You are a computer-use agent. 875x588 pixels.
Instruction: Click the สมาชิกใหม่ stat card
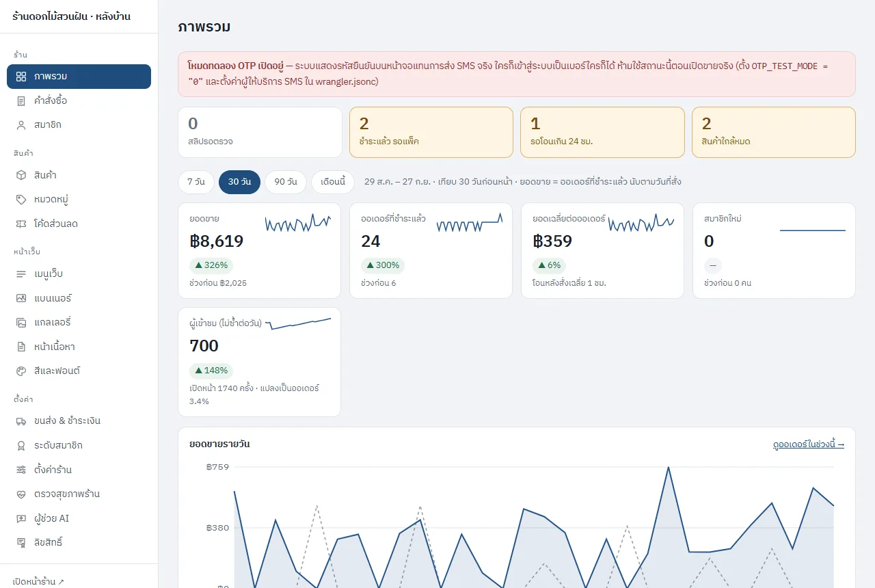click(x=774, y=250)
